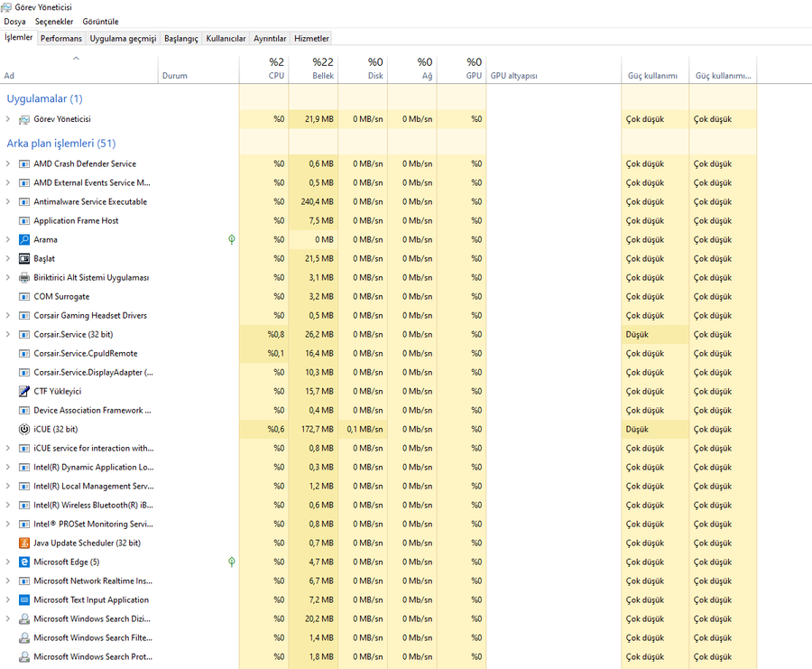Expand the iCUE service for interaction row
The image size is (812, 669).
(8, 448)
